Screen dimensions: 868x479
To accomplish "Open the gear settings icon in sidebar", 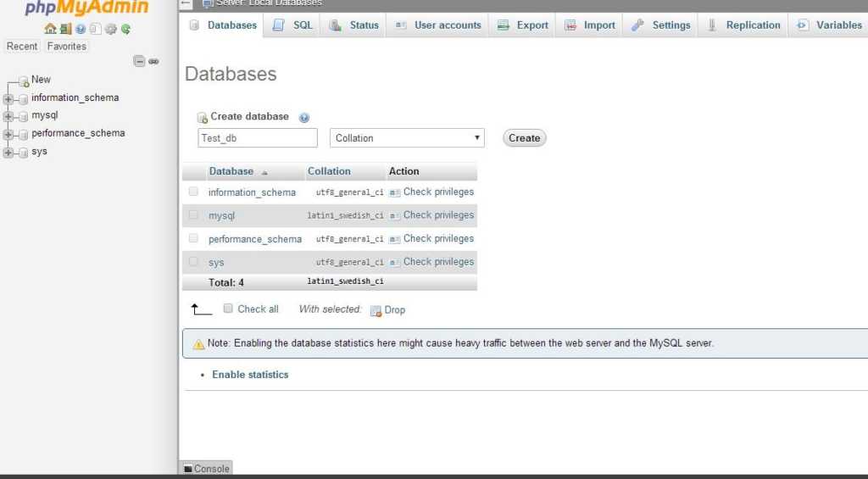I will click(x=110, y=29).
